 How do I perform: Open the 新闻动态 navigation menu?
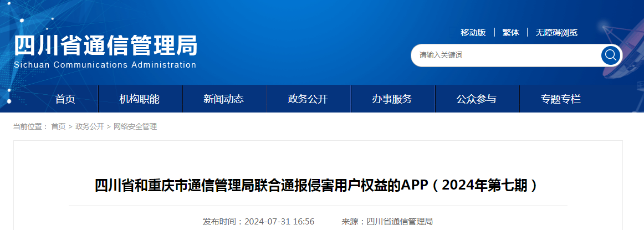pyautogui.click(x=223, y=99)
